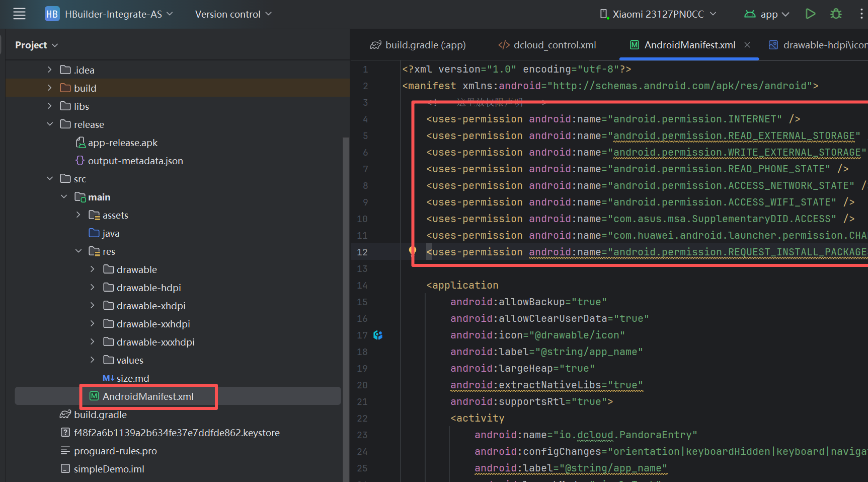Click the main source-set folder icon

(x=80, y=197)
